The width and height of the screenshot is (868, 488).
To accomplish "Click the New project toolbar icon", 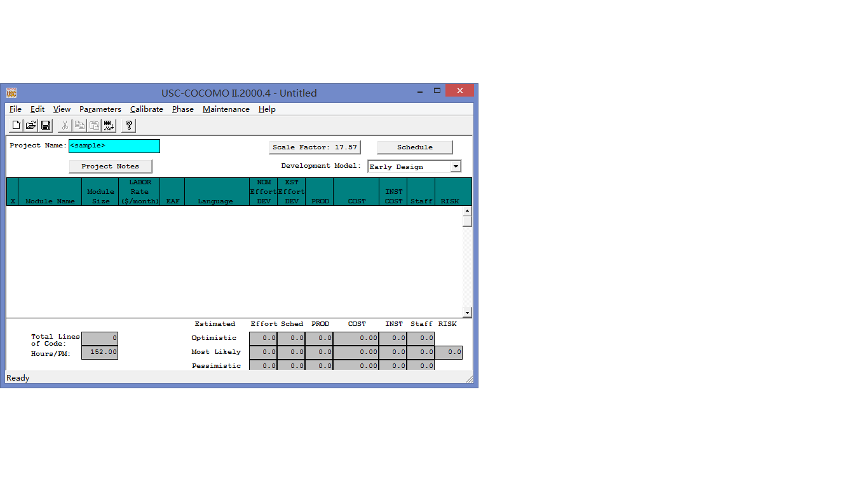I will tap(16, 125).
